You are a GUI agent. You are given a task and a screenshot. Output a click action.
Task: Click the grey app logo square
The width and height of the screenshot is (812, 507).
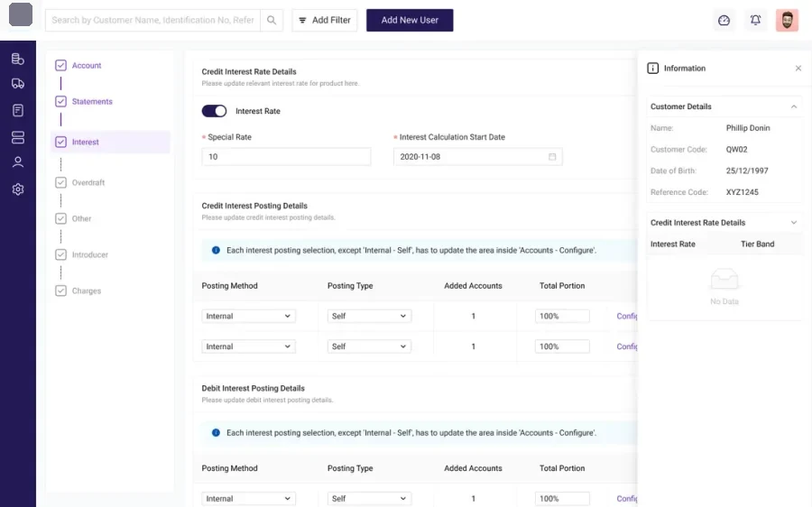click(x=21, y=14)
